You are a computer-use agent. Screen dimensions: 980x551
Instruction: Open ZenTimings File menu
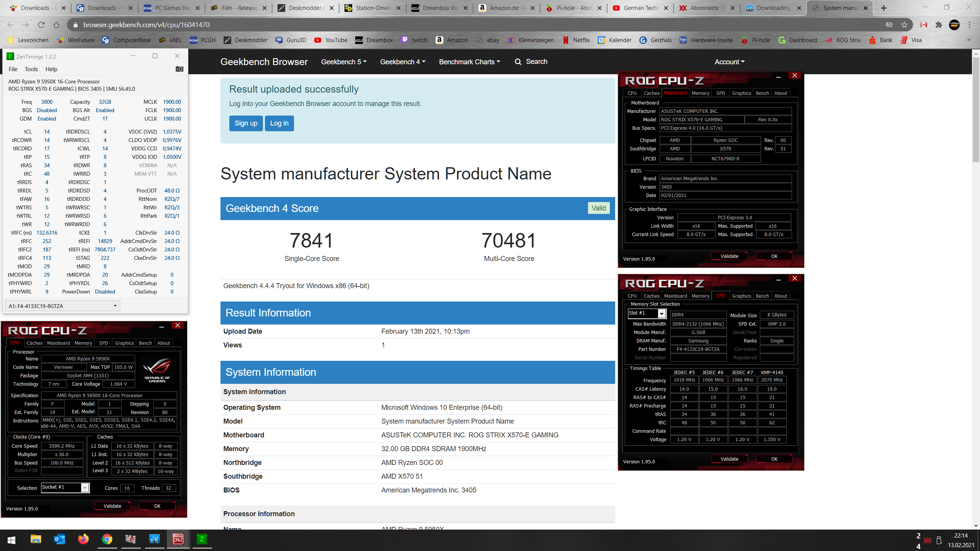pyautogui.click(x=13, y=69)
